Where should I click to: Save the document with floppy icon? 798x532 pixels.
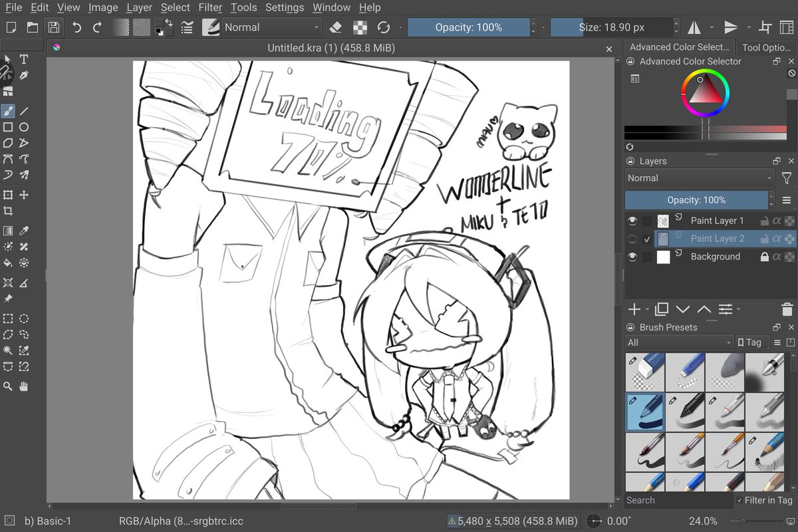click(54, 27)
